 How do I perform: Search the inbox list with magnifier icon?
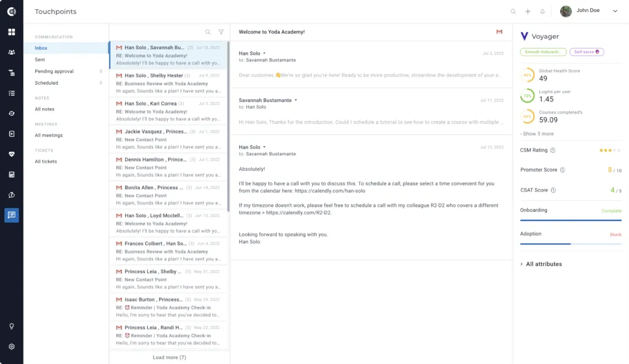208,32
